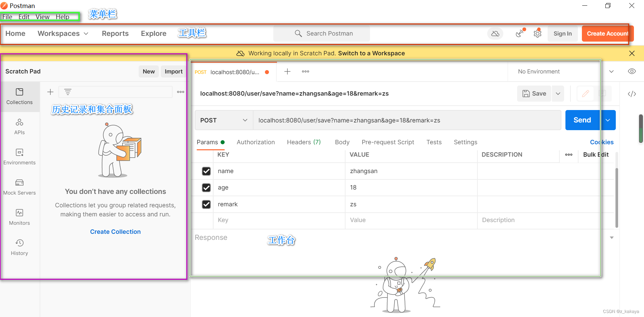644x317 pixels.
Task: Open the Pre-request Script tab
Action: (x=388, y=142)
